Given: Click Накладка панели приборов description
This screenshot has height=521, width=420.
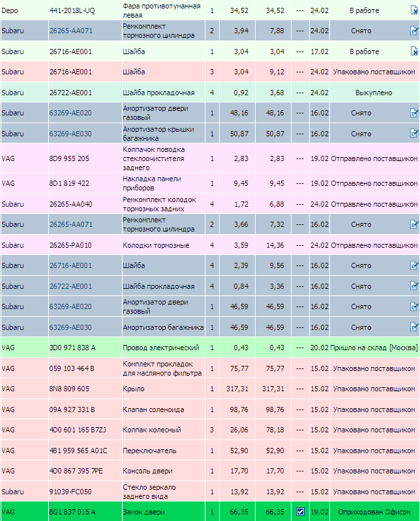Looking at the screenshot, I should click(x=152, y=183).
